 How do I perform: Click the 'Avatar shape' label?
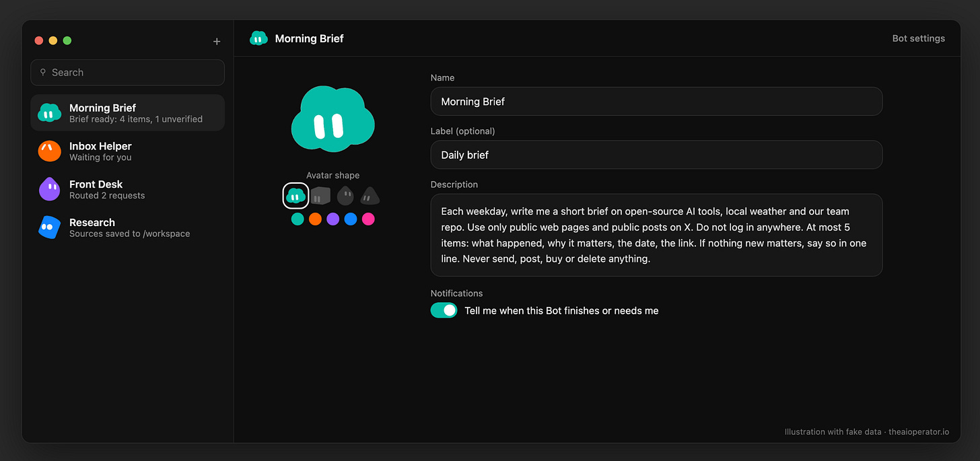pos(332,175)
